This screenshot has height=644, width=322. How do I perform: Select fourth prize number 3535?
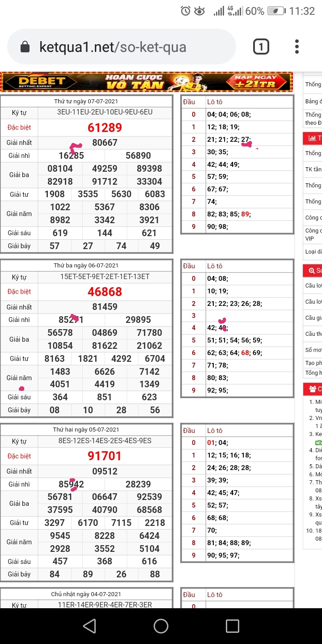[88, 194]
